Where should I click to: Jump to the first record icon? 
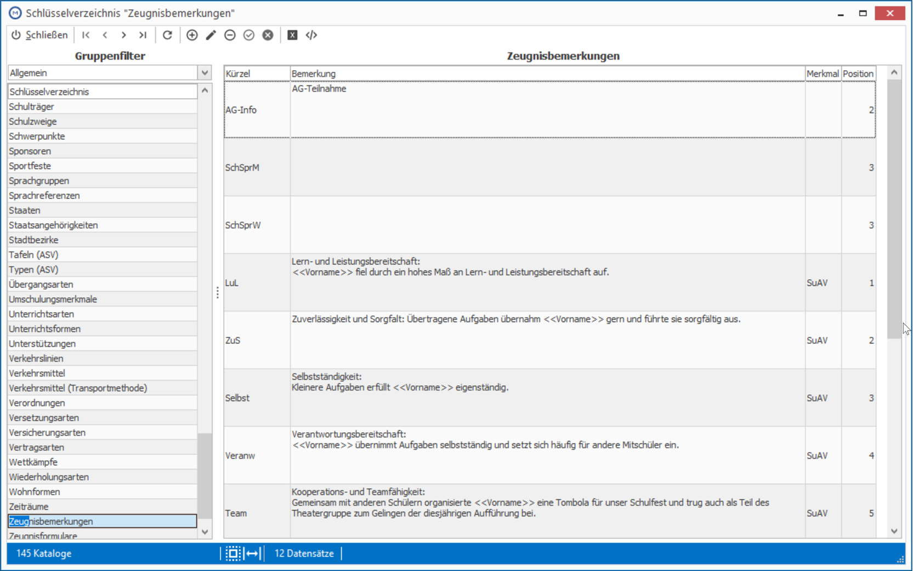pyautogui.click(x=86, y=35)
